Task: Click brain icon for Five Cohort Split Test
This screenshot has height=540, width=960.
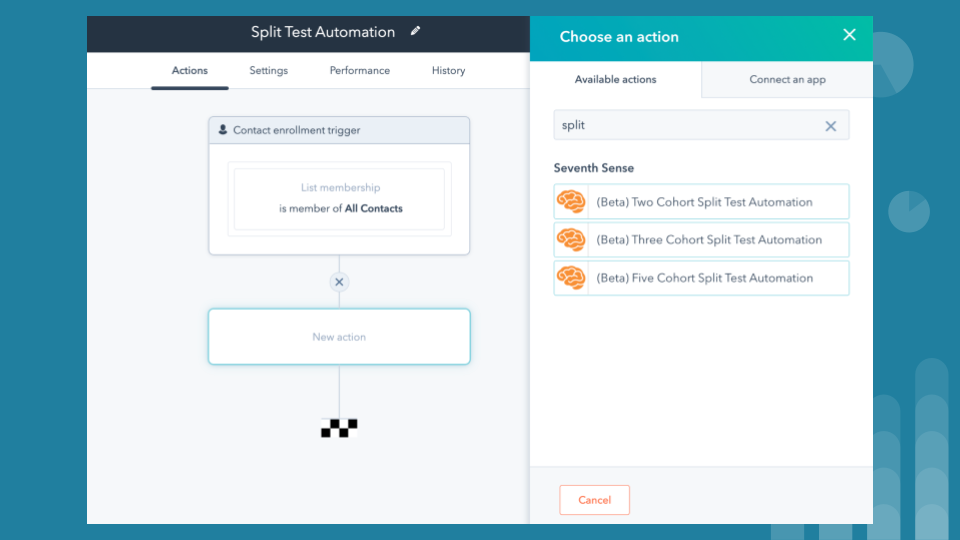Action: point(571,278)
